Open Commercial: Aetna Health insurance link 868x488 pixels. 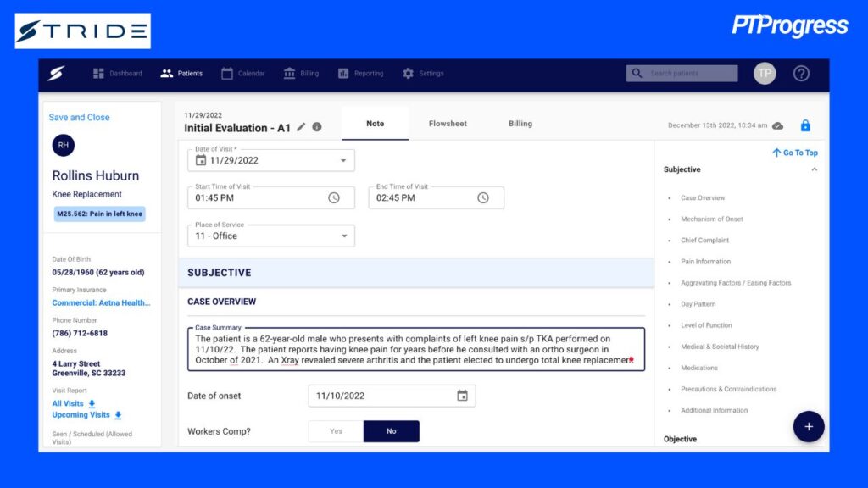click(x=101, y=302)
